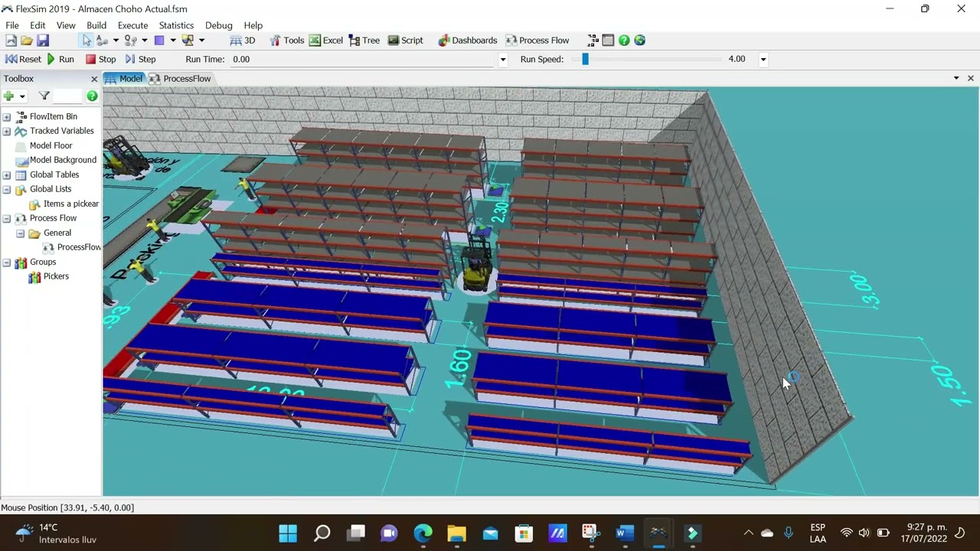Open File Explorer from the taskbar
The width and height of the screenshot is (980, 551).
coord(456,533)
